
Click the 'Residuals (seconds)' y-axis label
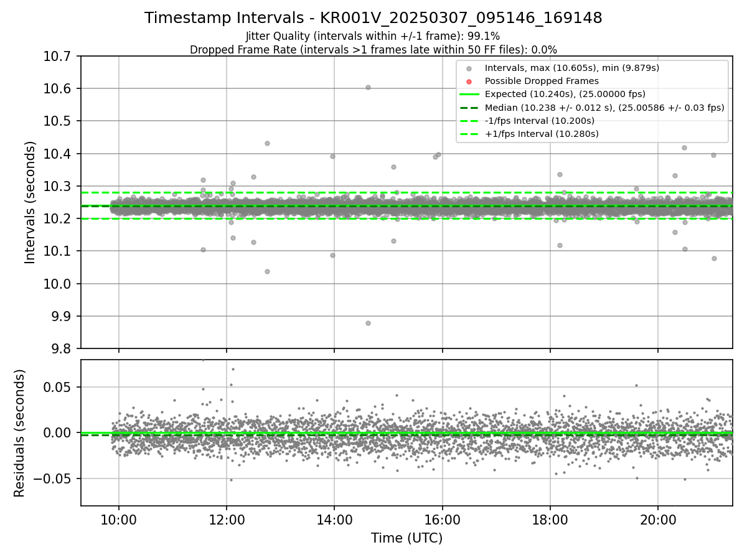pos(20,433)
